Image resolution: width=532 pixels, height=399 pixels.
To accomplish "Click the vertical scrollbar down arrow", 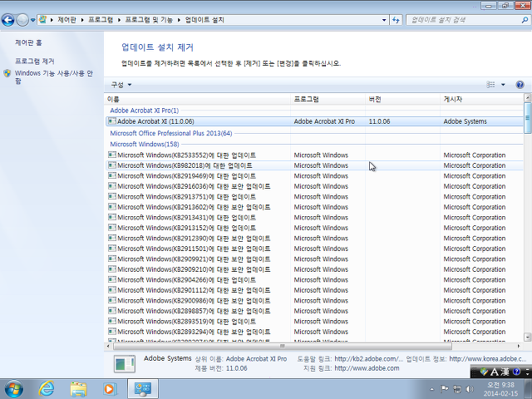I will coord(527,337).
